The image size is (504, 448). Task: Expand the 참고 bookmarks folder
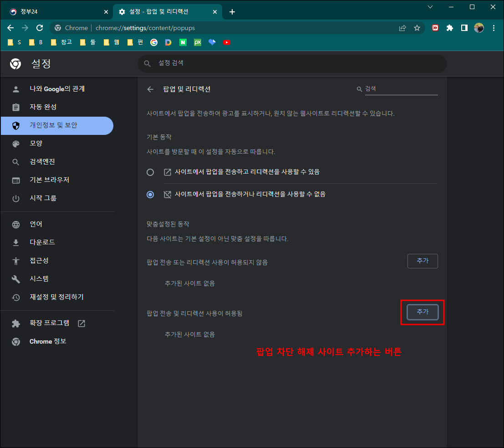[61, 42]
